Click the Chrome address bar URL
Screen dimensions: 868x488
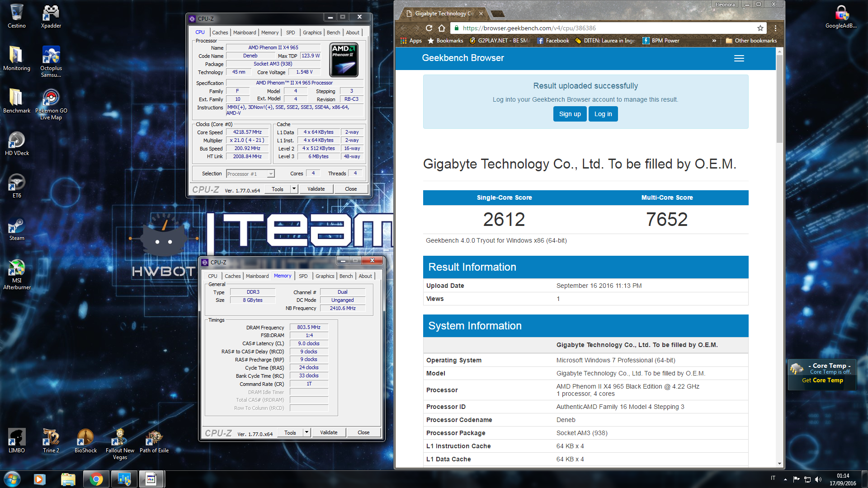click(x=529, y=28)
